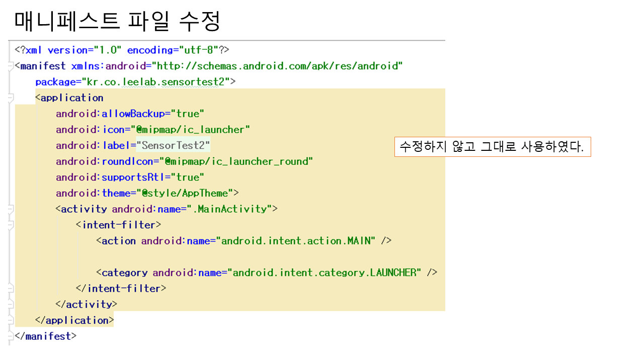
Task: Collapse the activity tag fold marker
Action: tap(11, 209)
